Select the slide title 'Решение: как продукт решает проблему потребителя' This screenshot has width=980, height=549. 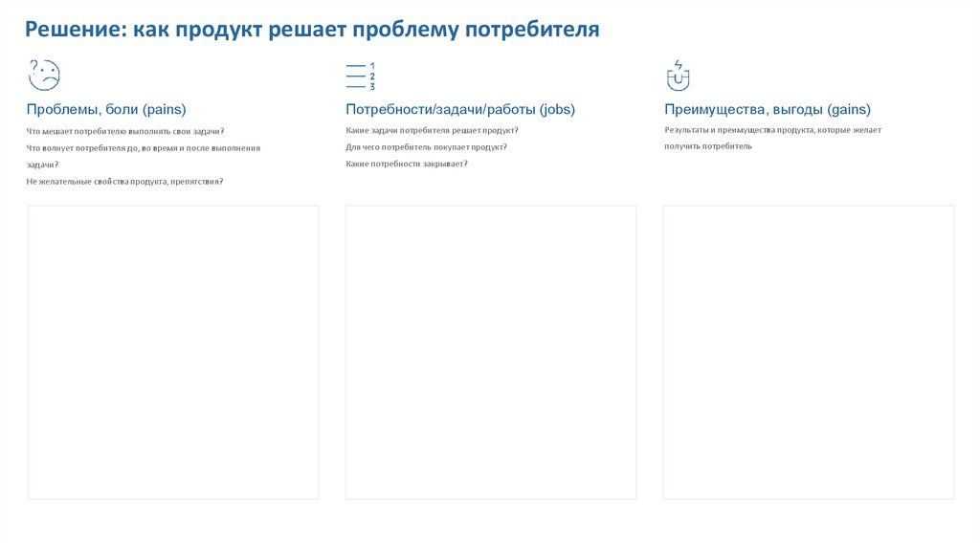click(x=312, y=30)
